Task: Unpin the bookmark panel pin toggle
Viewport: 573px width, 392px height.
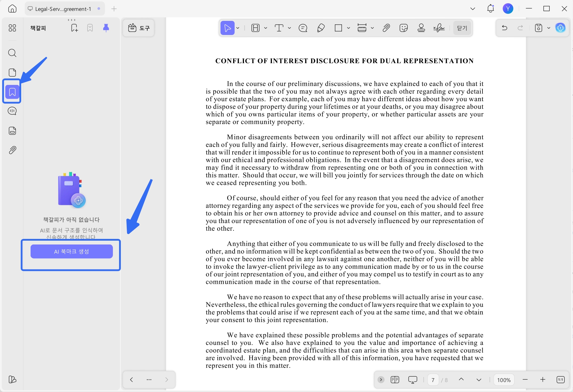Action: [106, 28]
